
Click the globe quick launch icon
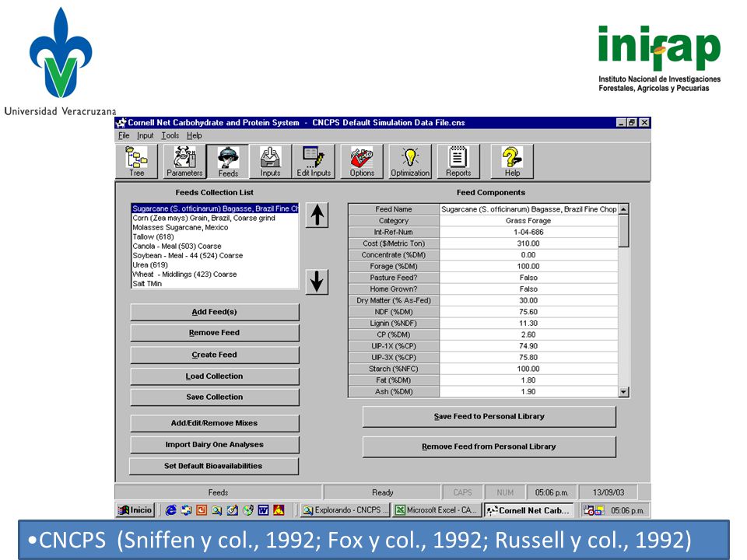pyautogui.click(x=247, y=510)
